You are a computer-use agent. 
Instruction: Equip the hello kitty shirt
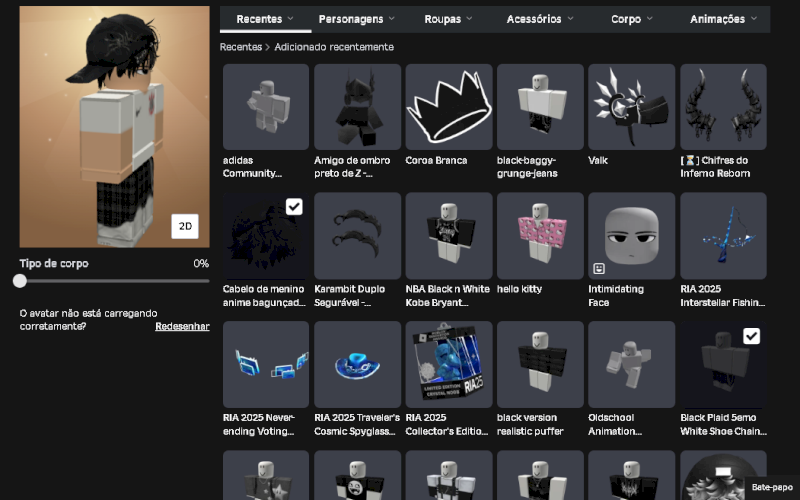pos(540,236)
